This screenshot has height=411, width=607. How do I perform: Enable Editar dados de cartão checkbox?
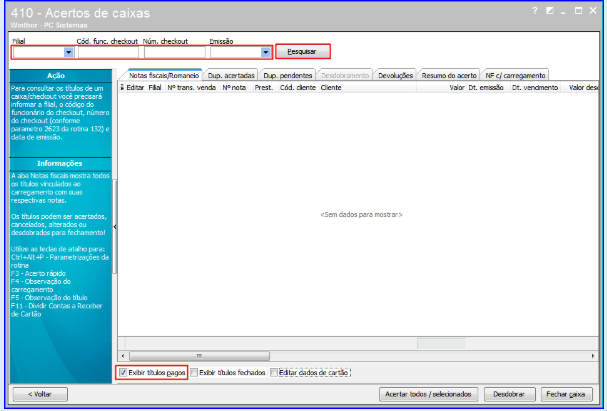[x=274, y=373]
